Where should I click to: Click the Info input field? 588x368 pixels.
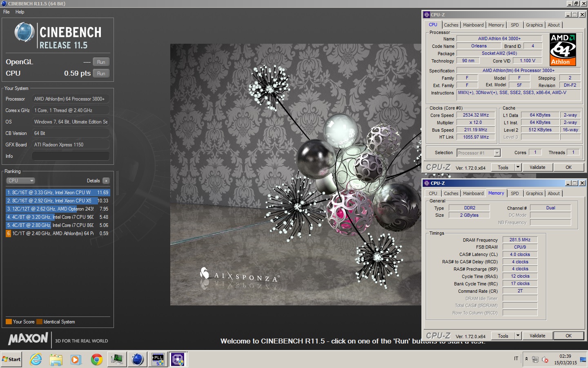tap(71, 156)
